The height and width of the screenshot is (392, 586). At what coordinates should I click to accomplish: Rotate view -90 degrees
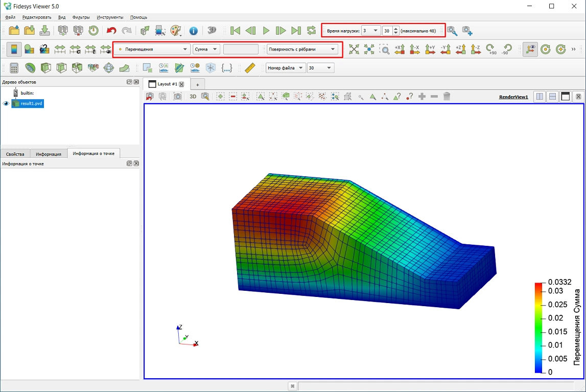point(506,49)
